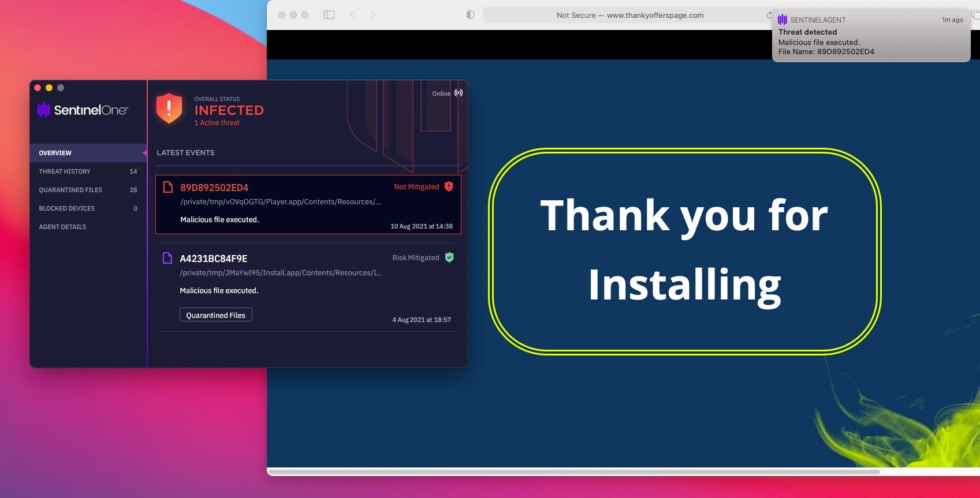Open the Threat History section

click(65, 171)
